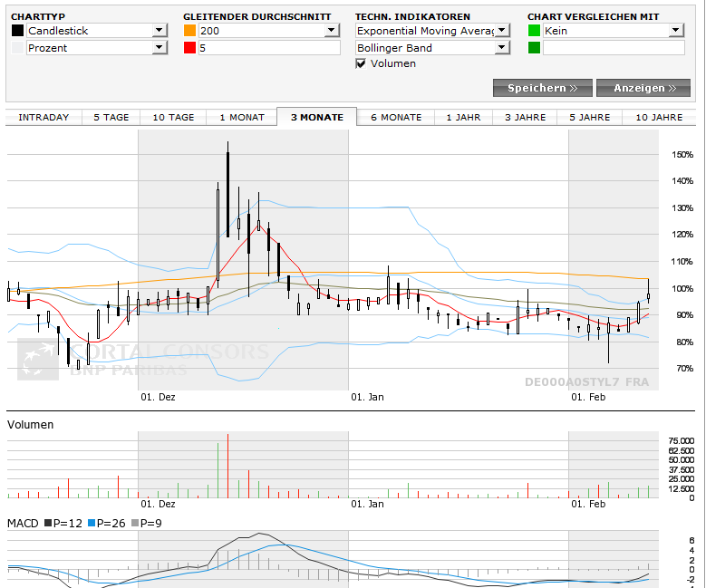
Task: Click the MACD P=12 legend entry
Action: pos(63,523)
